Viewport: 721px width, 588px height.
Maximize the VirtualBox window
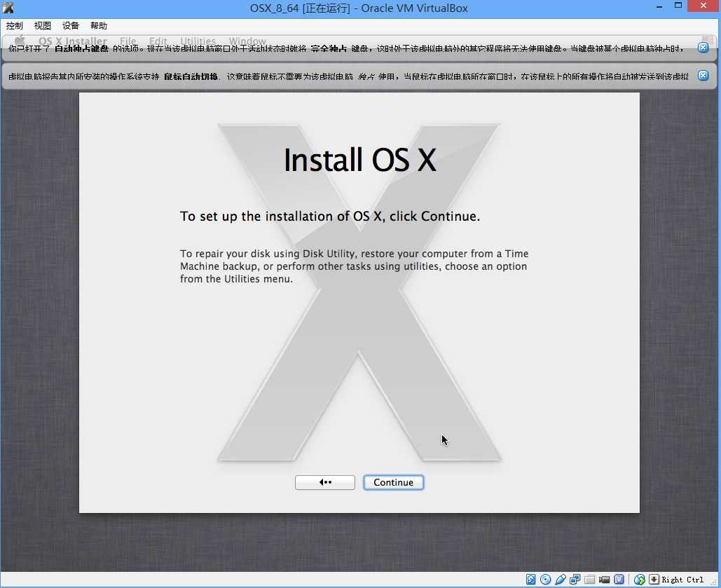click(x=678, y=6)
